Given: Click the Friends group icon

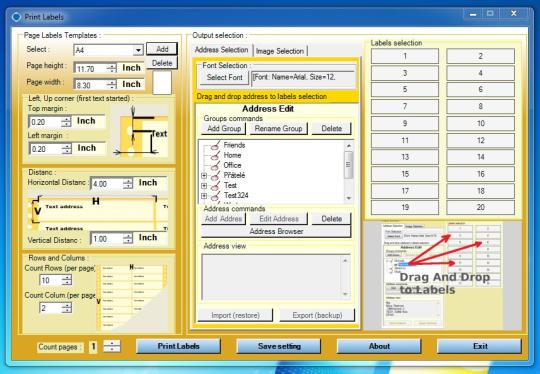Looking at the screenshot, I should point(216,145).
